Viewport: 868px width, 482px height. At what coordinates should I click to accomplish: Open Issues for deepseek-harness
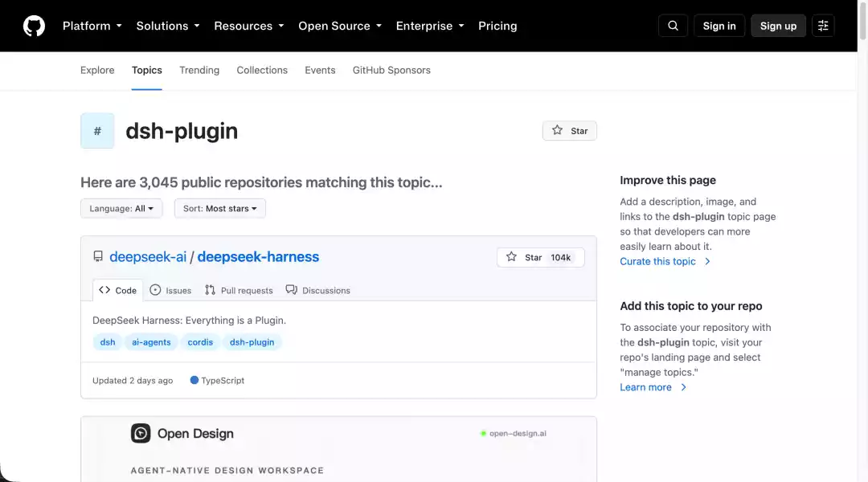pyautogui.click(x=170, y=290)
